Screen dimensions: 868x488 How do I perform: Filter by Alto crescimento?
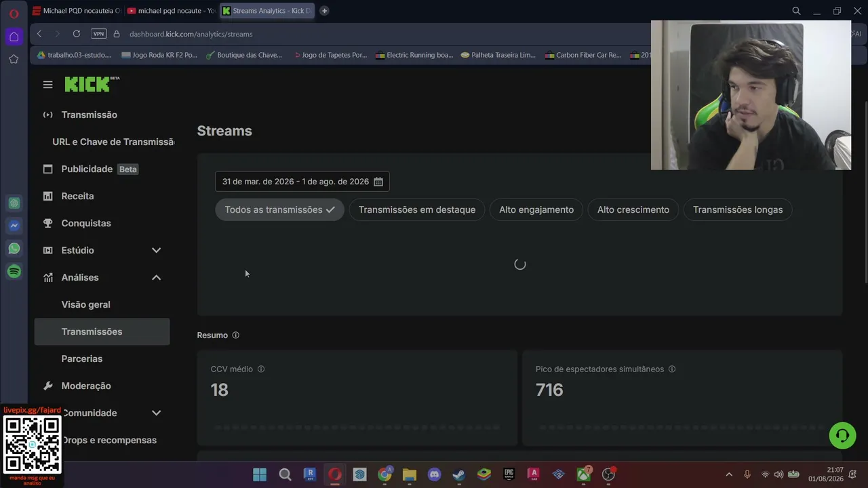[633, 209]
